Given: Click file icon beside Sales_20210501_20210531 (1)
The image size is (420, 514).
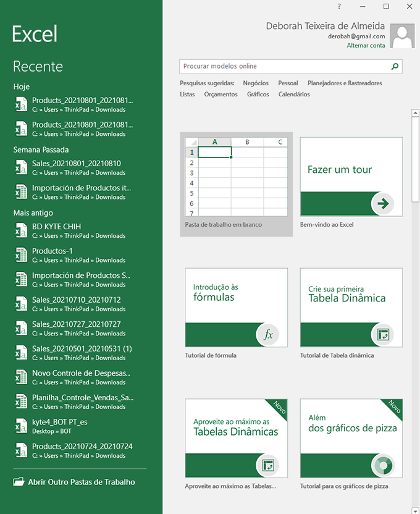Looking at the screenshot, I should tap(21, 353).
